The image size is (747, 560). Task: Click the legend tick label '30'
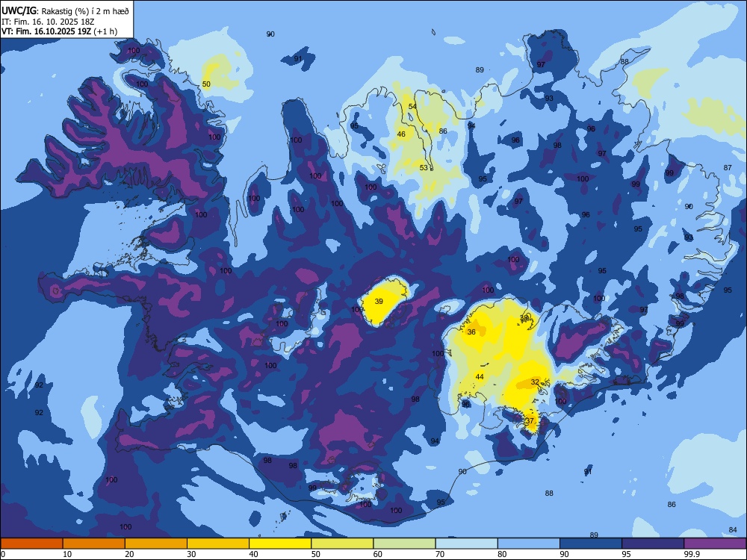coord(191,554)
